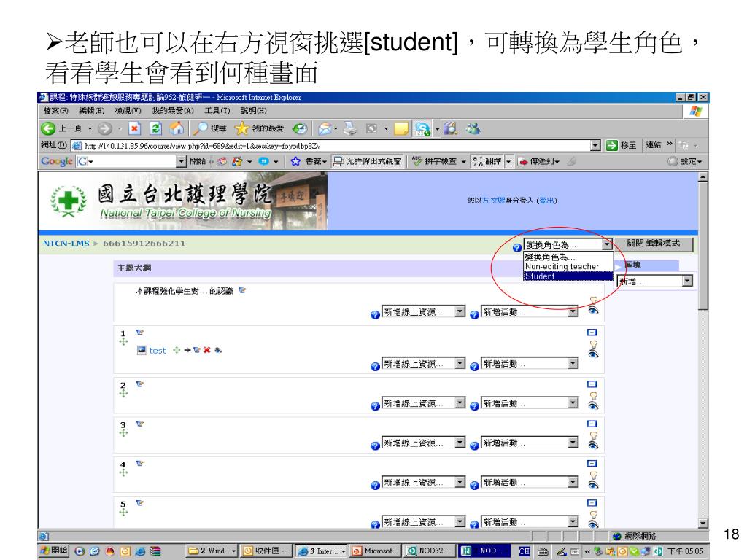Image resolution: width=747 pixels, height=560 pixels.
Task: Hide section 5 with the eye icon
Action: (593, 524)
